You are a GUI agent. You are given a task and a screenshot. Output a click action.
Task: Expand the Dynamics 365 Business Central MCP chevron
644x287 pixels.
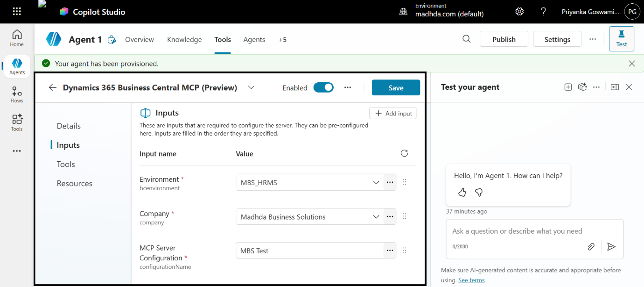(251, 87)
